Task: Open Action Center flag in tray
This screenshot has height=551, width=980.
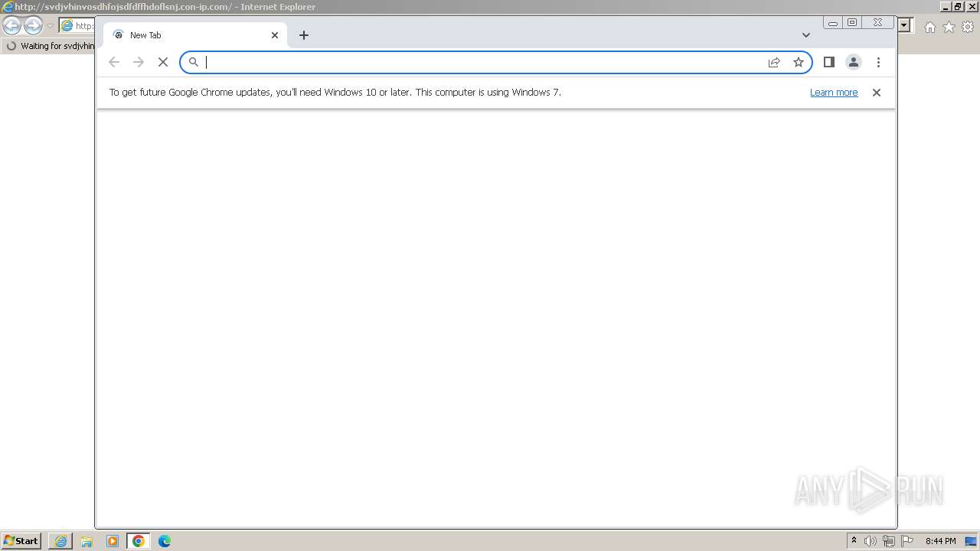Action: point(907,541)
